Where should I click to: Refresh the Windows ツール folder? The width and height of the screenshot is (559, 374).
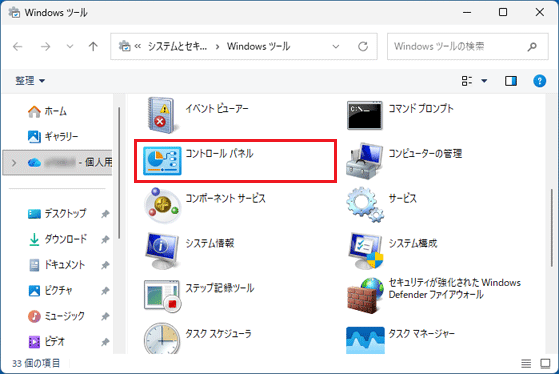[363, 46]
